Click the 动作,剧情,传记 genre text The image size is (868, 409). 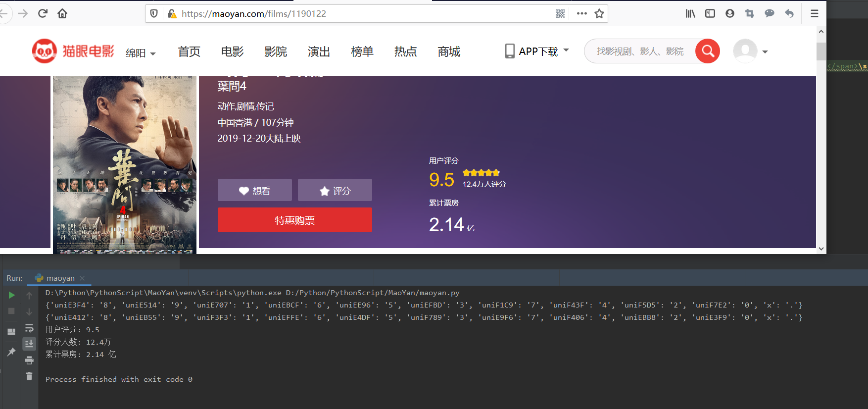[x=245, y=106]
